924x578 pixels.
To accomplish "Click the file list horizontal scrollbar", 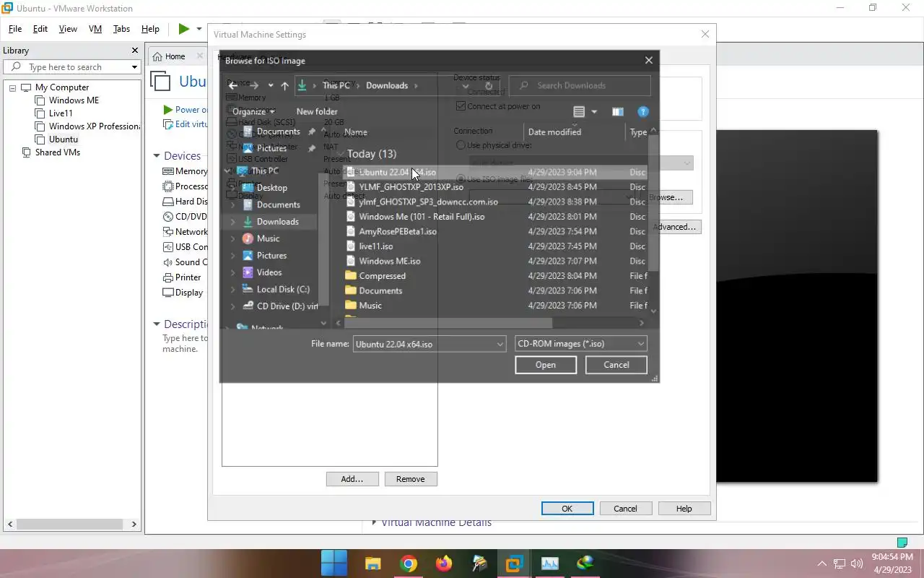I will pyautogui.click(x=448, y=323).
